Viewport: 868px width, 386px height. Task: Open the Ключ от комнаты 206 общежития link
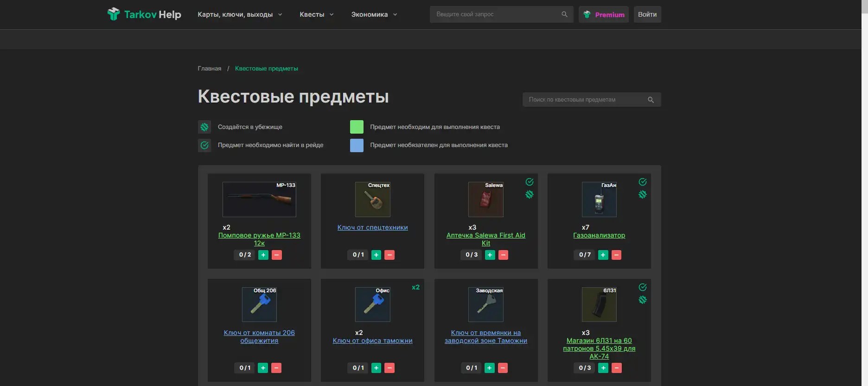tap(259, 337)
